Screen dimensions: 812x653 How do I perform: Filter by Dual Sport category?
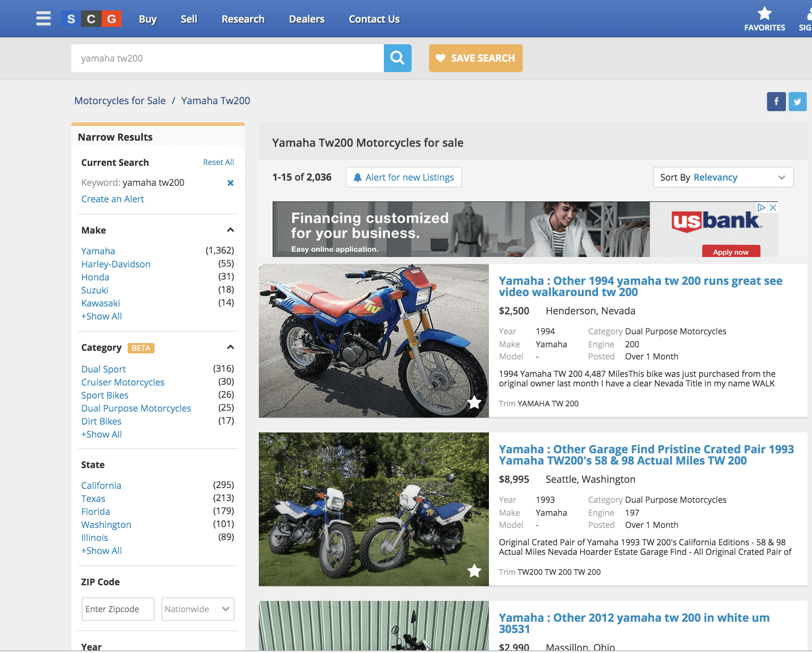click(x=103, y=369)
